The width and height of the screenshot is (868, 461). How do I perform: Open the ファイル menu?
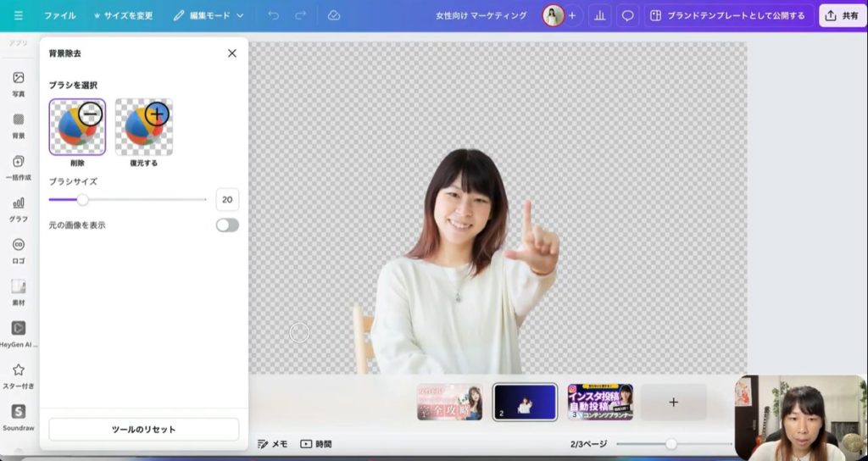pyautogui.click(x=59, y=15)
